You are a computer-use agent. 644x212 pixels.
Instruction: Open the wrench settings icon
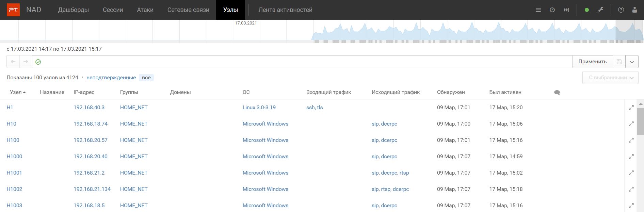[600, 10]
